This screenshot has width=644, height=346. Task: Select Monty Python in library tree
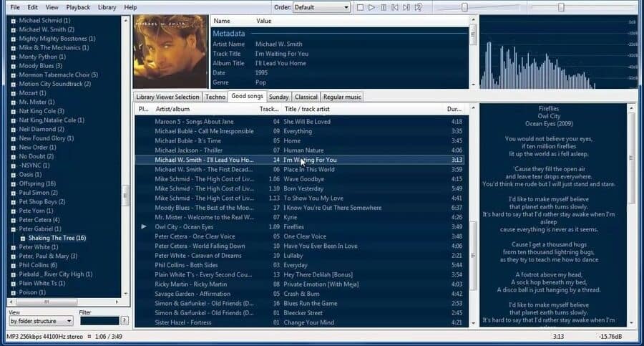tap(42, 57)
